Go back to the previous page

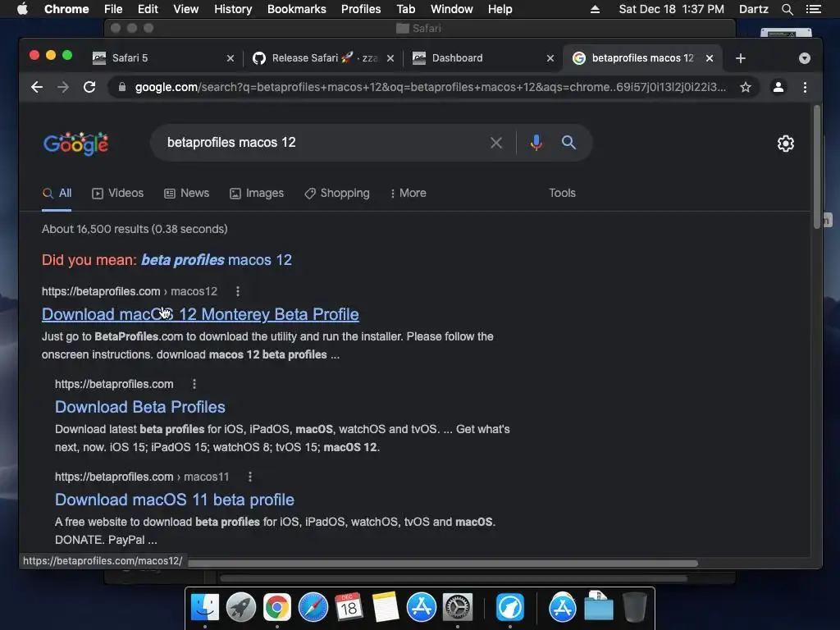[x=36, y=87]
